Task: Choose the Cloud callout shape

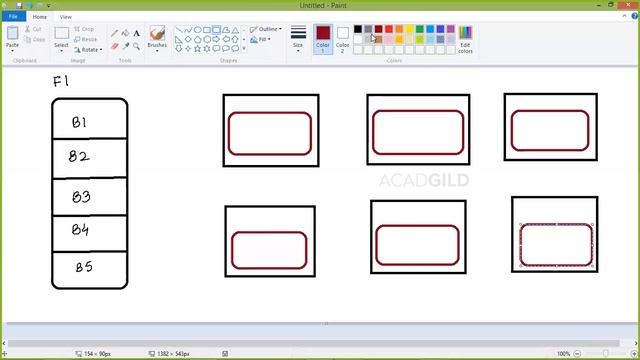Action: coord(235,49)
